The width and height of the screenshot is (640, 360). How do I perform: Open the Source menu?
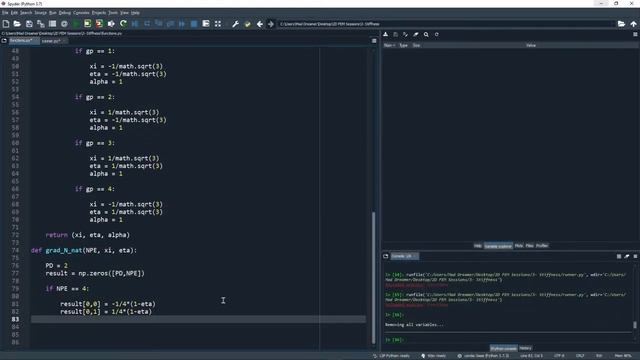point(40,13)
